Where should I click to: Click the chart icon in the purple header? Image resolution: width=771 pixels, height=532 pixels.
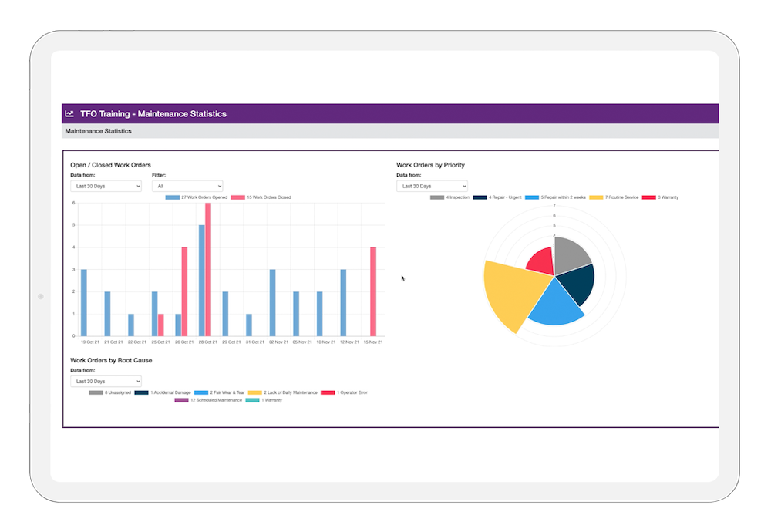[69, 113]
